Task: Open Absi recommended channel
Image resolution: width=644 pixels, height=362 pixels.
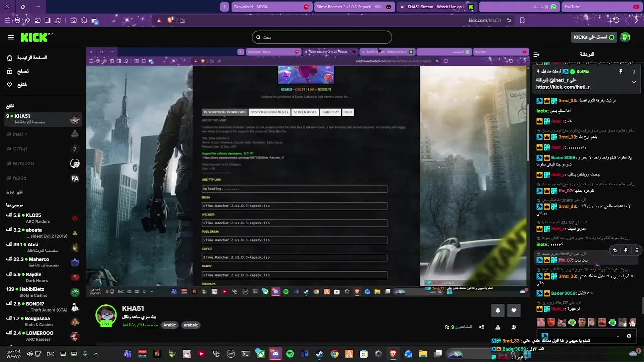Action: (43, 247)
